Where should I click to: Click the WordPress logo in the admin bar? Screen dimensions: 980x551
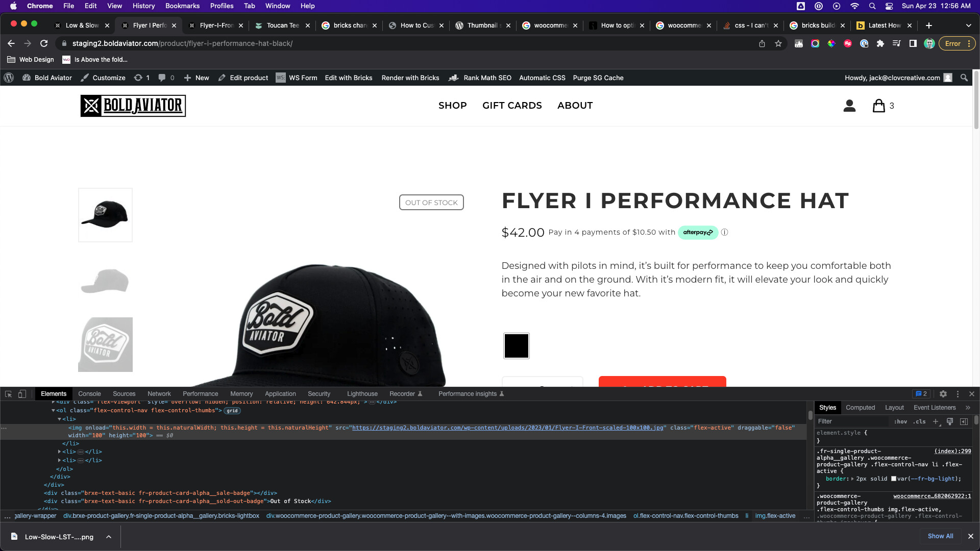8,78
